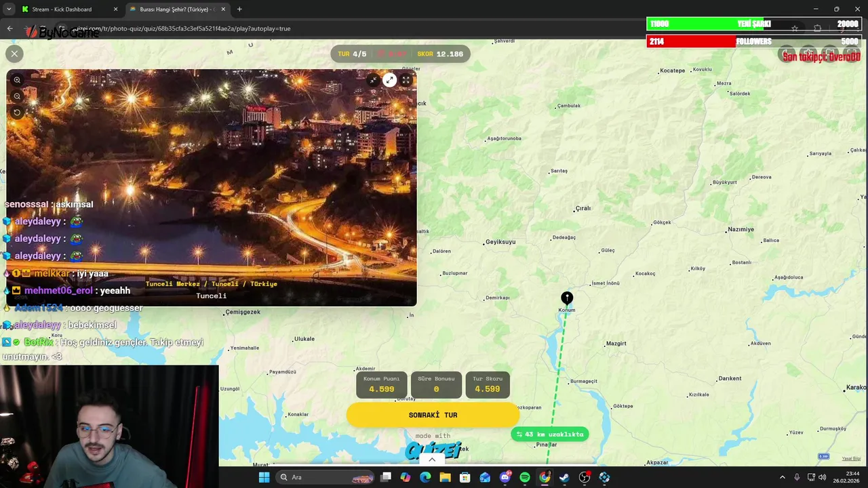The image size is (868, 488).
Task: Open OBS Studio from the taskbar
Action: 585,477
